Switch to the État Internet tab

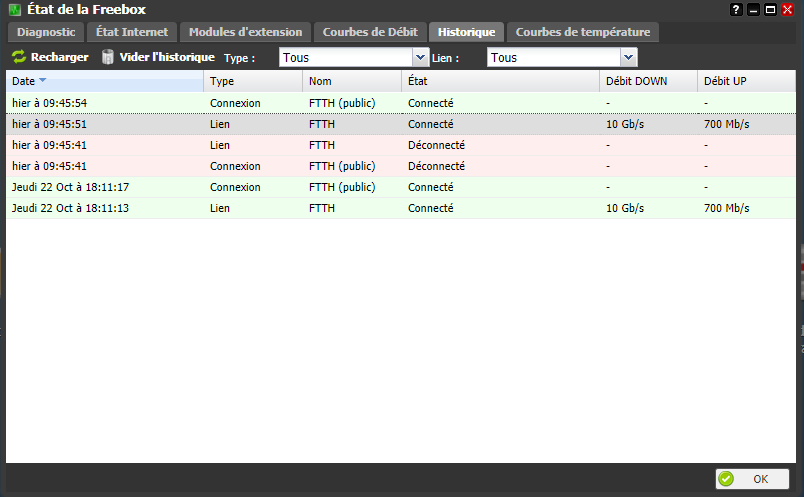click(x=132, y=32)
